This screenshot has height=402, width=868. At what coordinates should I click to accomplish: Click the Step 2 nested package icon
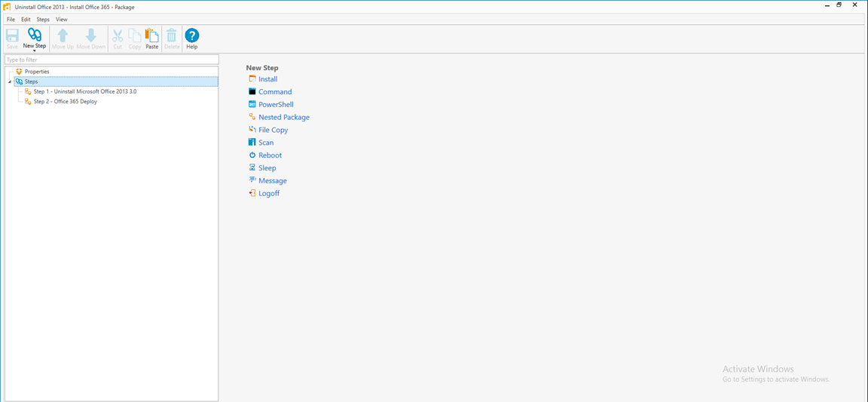tap(28, 102)
